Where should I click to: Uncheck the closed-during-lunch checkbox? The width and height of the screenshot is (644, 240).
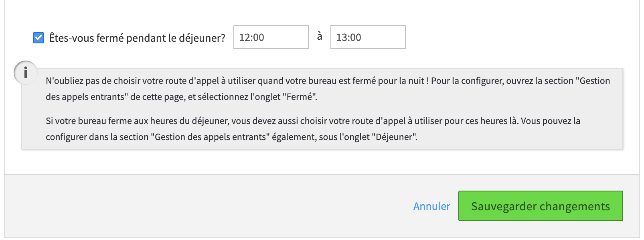(x=38, y=38)
